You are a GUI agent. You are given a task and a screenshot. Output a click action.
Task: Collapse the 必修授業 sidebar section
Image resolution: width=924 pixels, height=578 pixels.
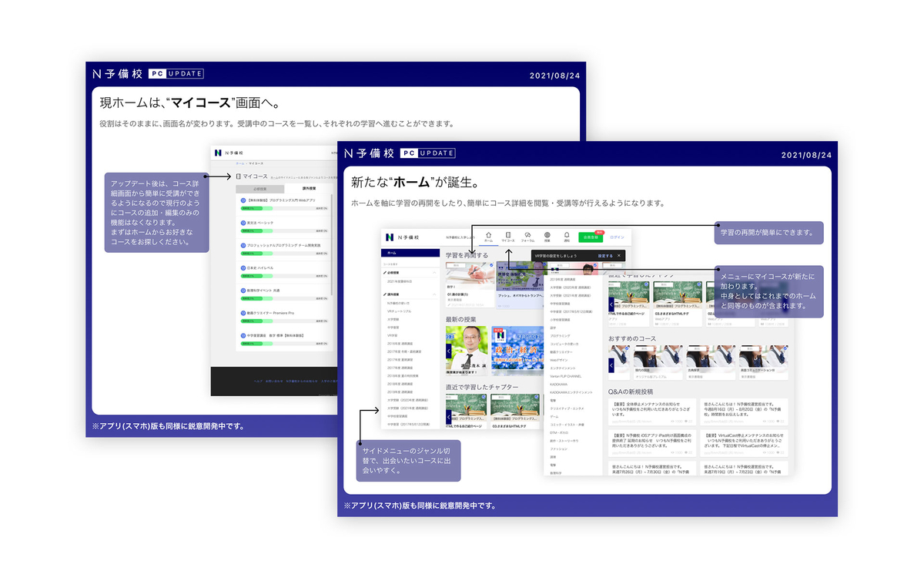click(434, 273)
